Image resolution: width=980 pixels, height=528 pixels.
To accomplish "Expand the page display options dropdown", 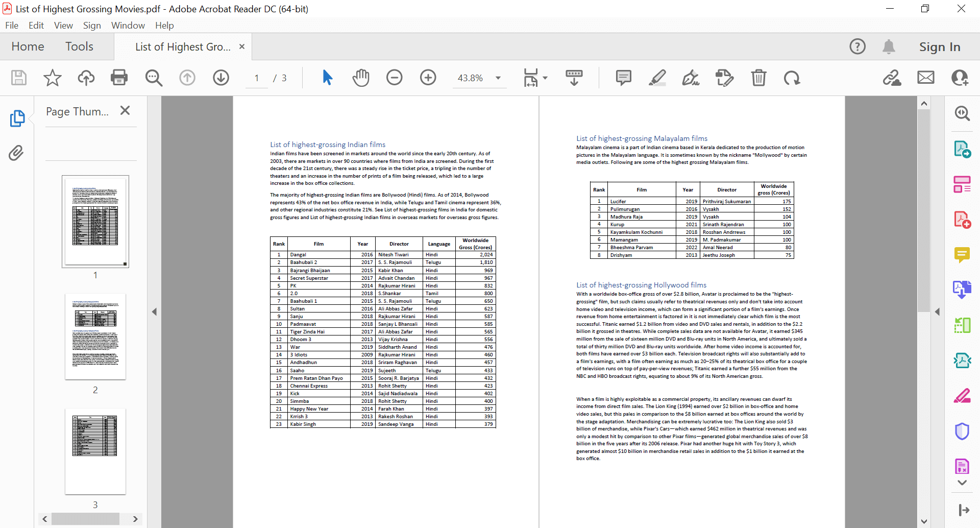I will pyautogui.click(x=544, y=78).
